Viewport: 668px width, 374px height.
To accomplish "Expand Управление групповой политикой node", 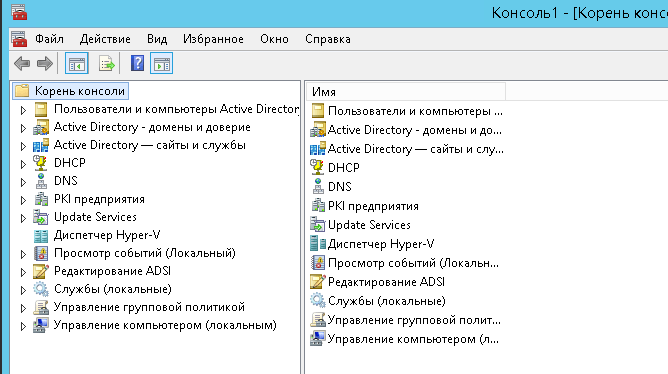I will tap(23, 308).
